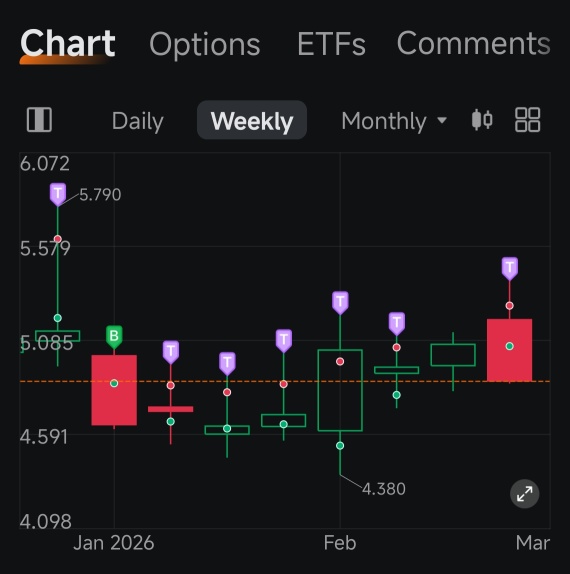The width and height of the screenshot is (570, 574).
Task: Switch to the Options tab
Action: pos(205,44)
